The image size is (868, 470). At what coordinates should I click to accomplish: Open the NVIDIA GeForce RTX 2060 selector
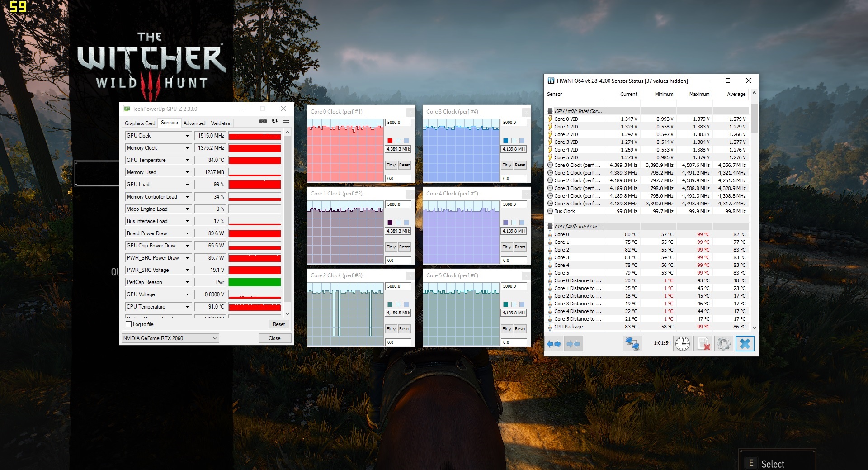coord(170,338)
